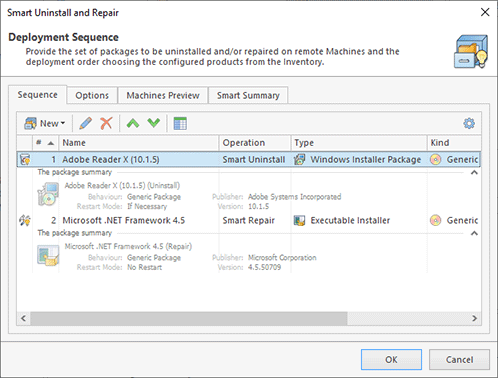Screen dimensions: 498x378
Task: Click .NET Framework package summary icon
Action: (x=48, y=255)
